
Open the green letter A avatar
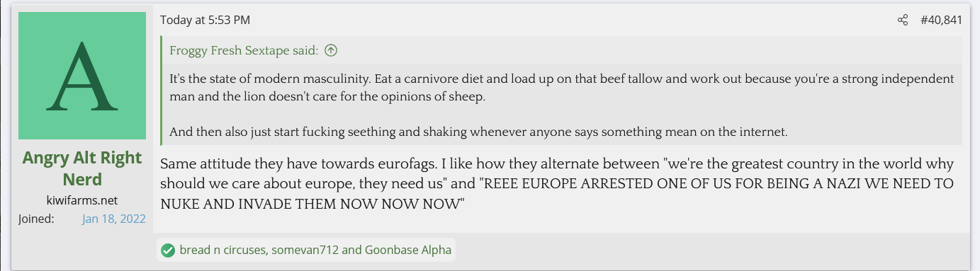81,75
